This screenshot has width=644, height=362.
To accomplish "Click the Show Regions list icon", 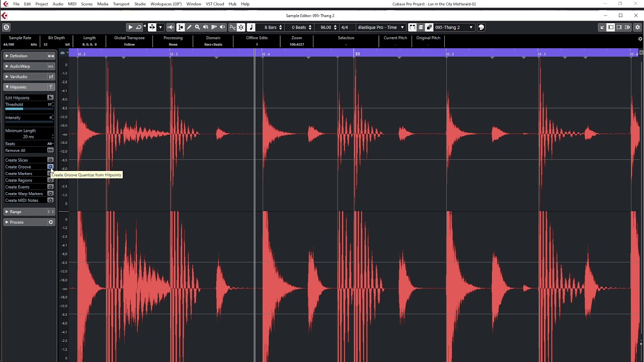I will (x=421, y=27).
